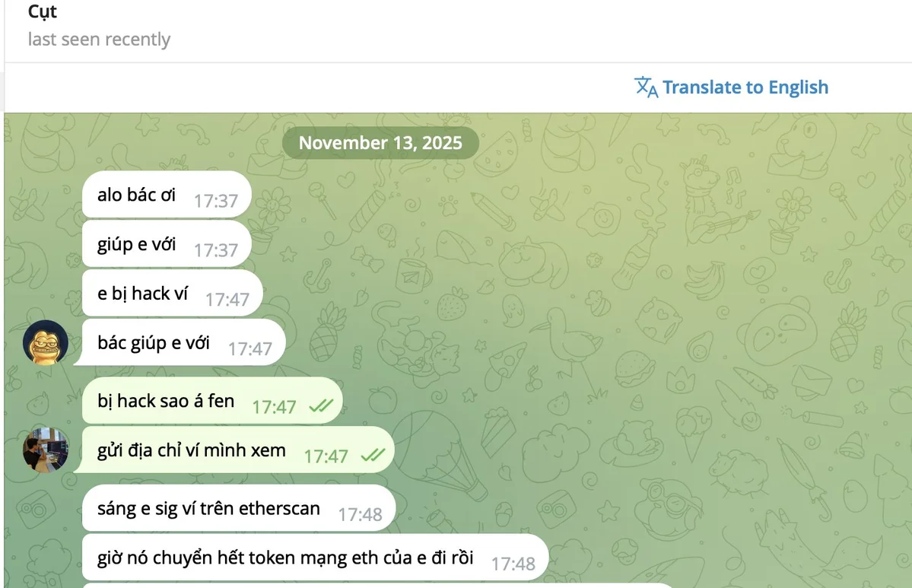Click the last seen recently status

tap(99, 39)
